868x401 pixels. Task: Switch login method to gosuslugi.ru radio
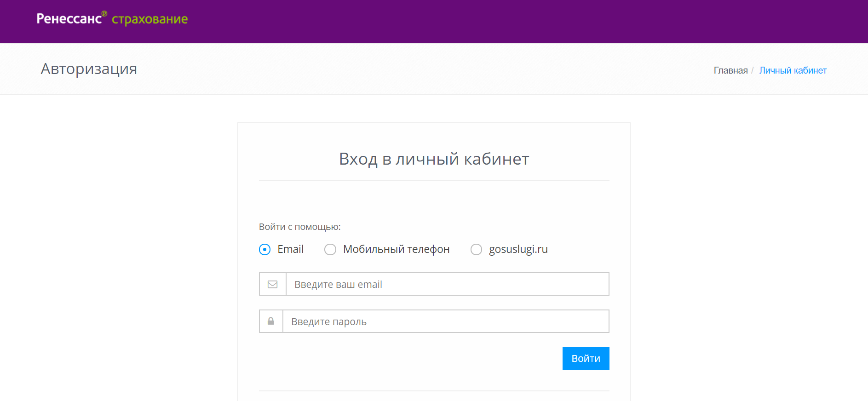pos(476,249)
